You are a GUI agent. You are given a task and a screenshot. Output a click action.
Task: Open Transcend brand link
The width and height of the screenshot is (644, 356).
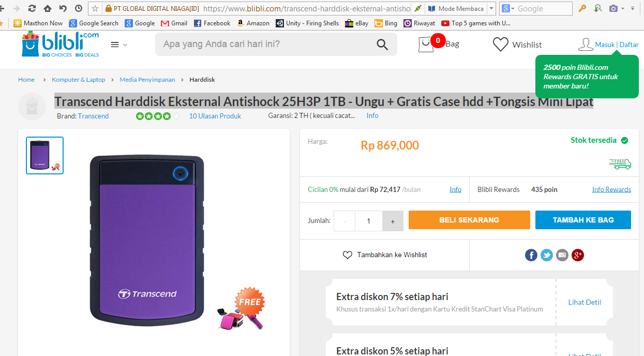[x=94, y=116]
